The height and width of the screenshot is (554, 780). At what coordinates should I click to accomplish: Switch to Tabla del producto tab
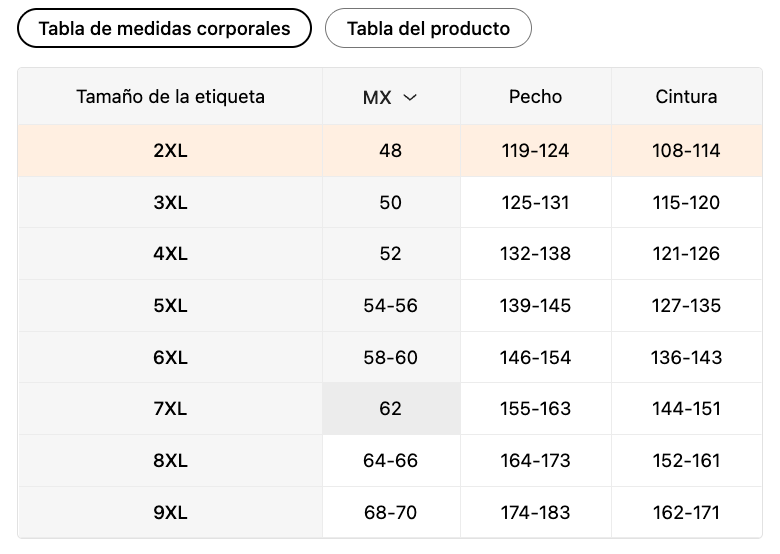[428, 28]
